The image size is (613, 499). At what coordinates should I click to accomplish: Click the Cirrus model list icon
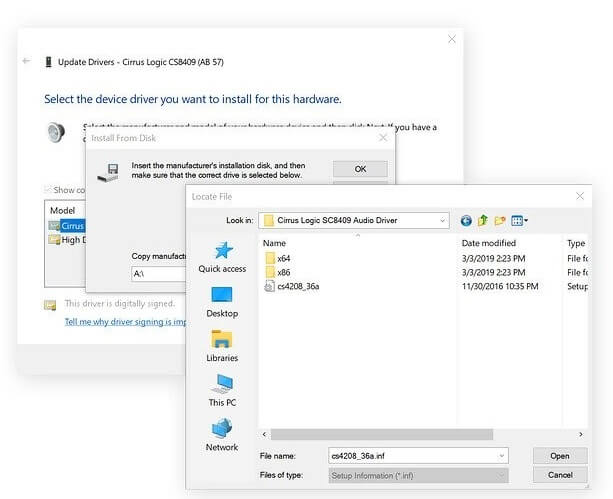click(54, 226)
